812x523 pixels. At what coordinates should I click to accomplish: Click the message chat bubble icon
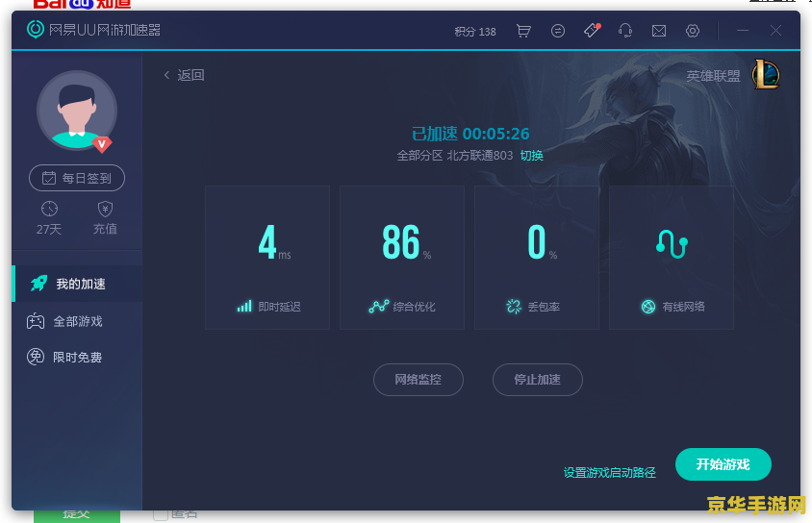(x=558, y=31)
